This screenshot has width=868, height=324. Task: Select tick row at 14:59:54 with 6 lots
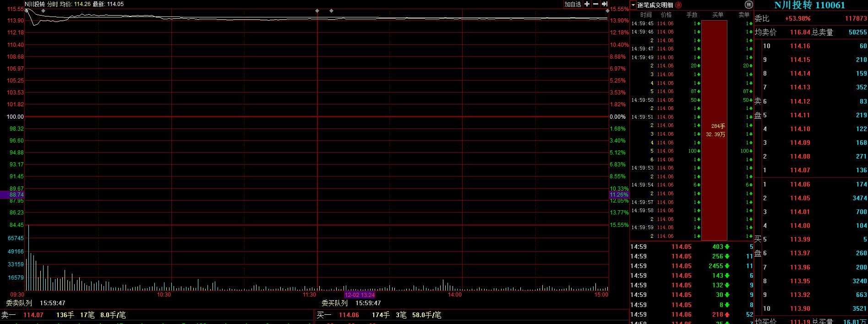pos(692,185)
